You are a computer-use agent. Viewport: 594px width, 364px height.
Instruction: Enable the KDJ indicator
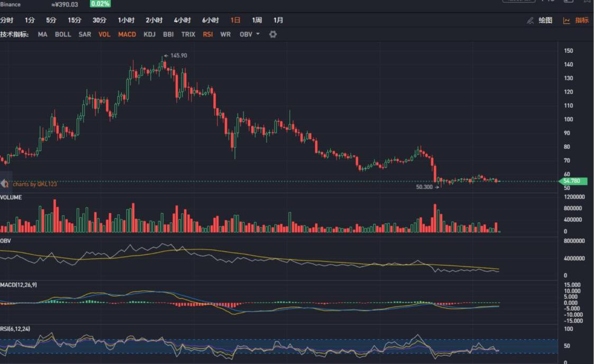[x=150, y=34]
